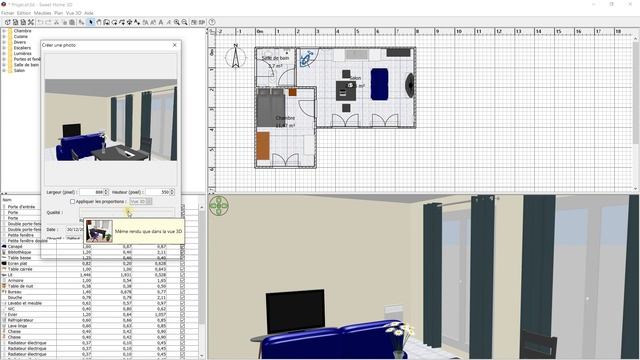
Task: Expand the Cuisine catalog folder
Action: tap(4, 37)
